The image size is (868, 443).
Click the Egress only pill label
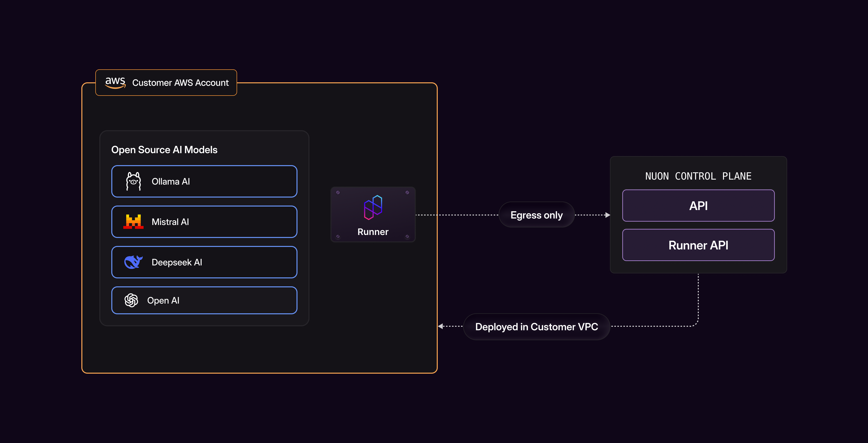coord(536,215)
